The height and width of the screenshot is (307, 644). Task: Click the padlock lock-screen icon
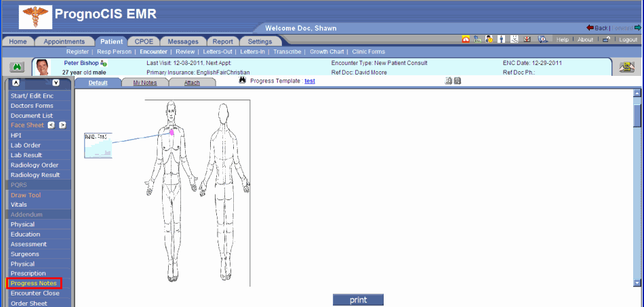(x=606, y=39)
